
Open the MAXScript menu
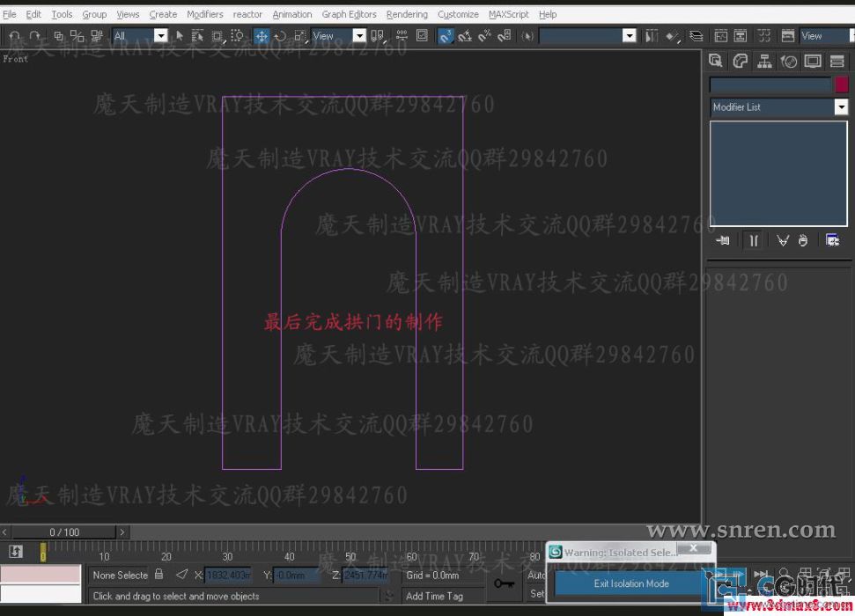pos(508,14)
